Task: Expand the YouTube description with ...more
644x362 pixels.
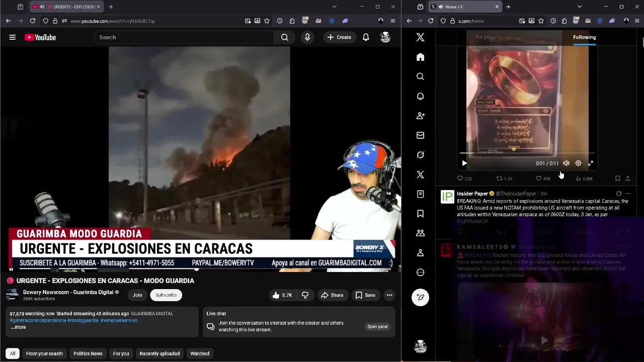Action: (18, 327)
